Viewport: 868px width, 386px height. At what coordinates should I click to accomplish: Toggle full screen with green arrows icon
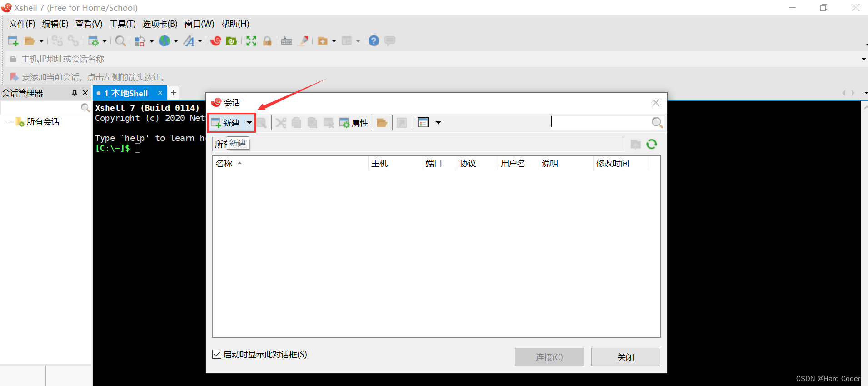[x=251, y=41]
